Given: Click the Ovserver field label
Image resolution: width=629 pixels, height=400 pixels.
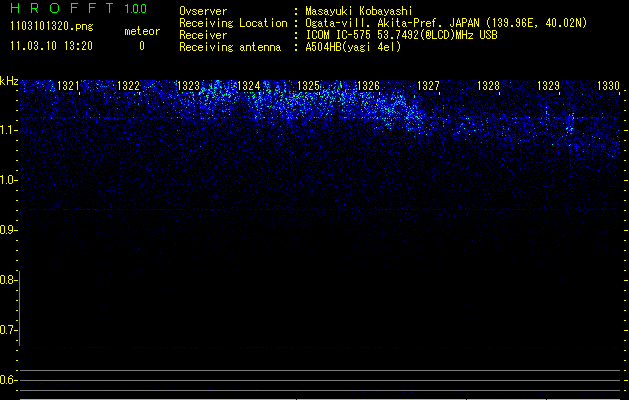Looking at the screenshot, I should point(203,11).
